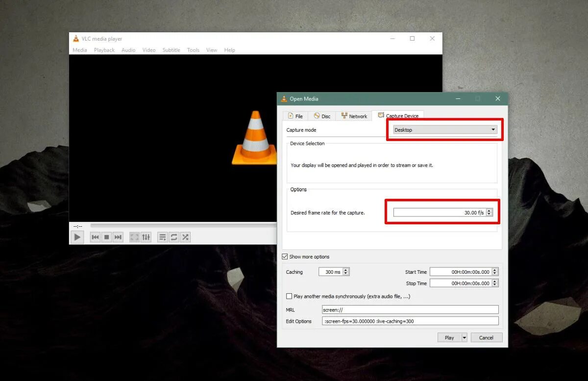Viewport: 588px width, 381px height.
Task: Open the Subtitle menu
Action: pos(171,50)
